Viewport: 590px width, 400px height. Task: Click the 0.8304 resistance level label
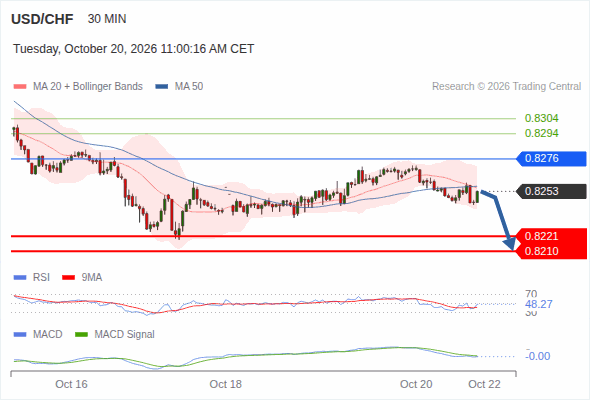(x=541, y=118)
